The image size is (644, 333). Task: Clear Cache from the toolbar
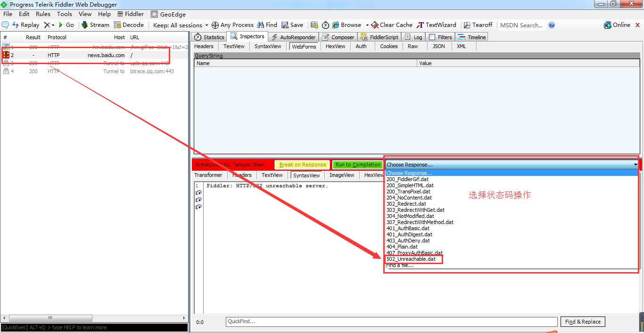tap(392, 25)
